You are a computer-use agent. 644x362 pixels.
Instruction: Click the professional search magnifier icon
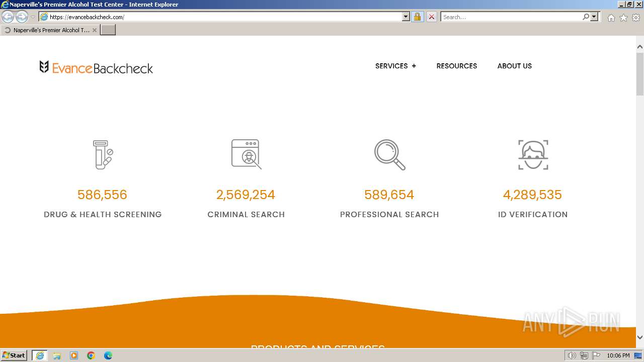(389, 154)
